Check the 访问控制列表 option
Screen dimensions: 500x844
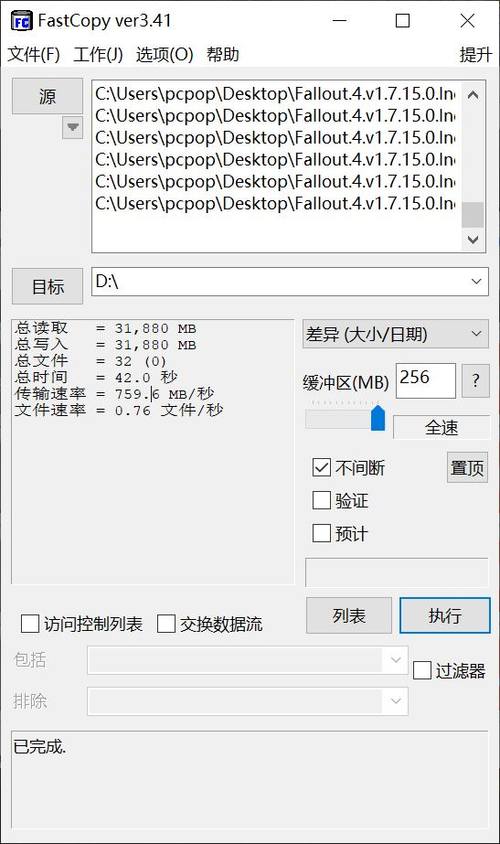click(x=30, y=624)
